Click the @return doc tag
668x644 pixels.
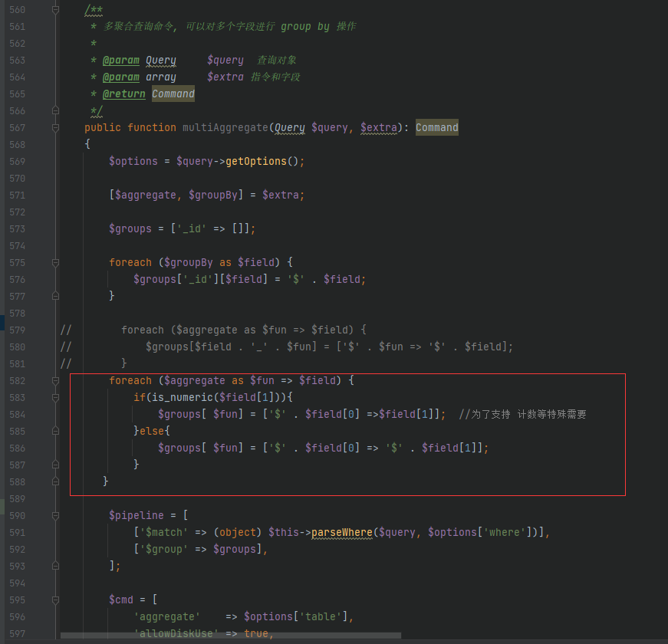(123, 94)
